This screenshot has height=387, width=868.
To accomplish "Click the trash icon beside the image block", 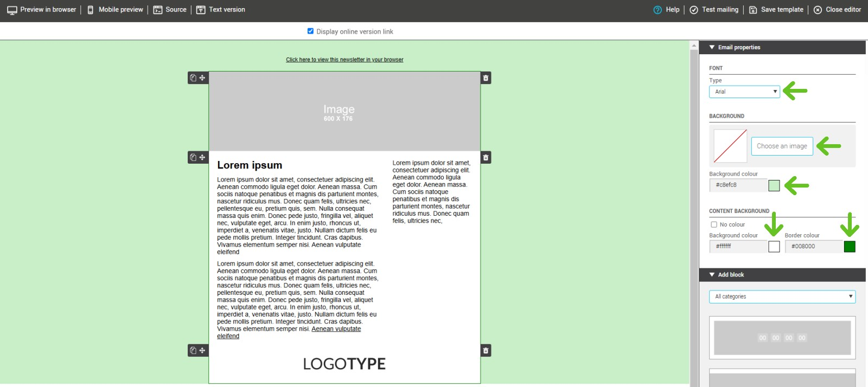I will pyautogui.click(x=486, y=78).
